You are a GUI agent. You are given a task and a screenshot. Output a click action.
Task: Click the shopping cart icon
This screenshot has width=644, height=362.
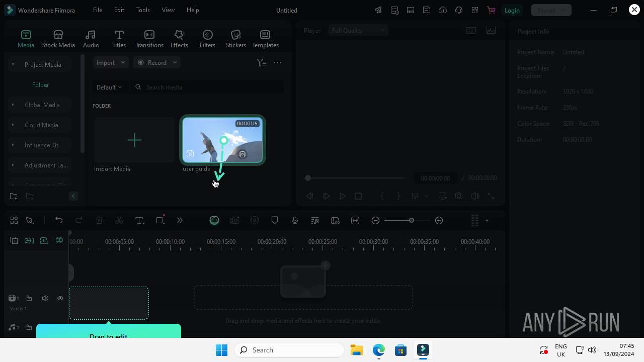coord(491,10)
